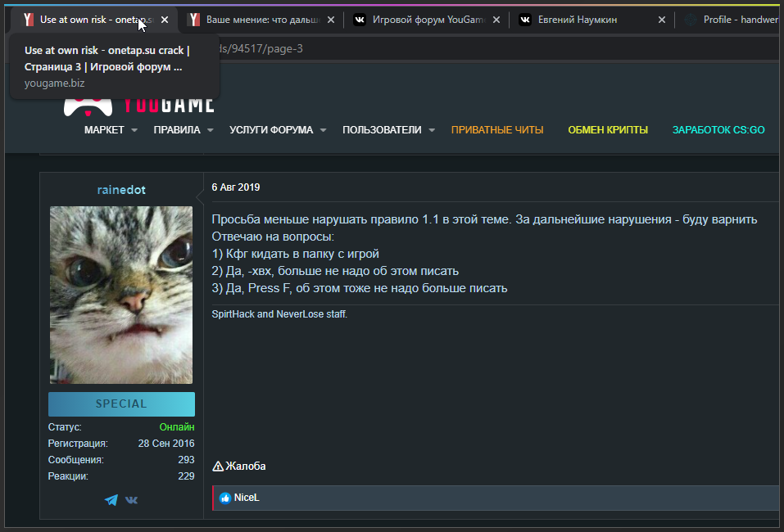Expand the ПОЛЬЗОВАТЕЛИ dropdown arrow
Image resolution: width=784 pixels, height=532 pixels.
point(432,130)
